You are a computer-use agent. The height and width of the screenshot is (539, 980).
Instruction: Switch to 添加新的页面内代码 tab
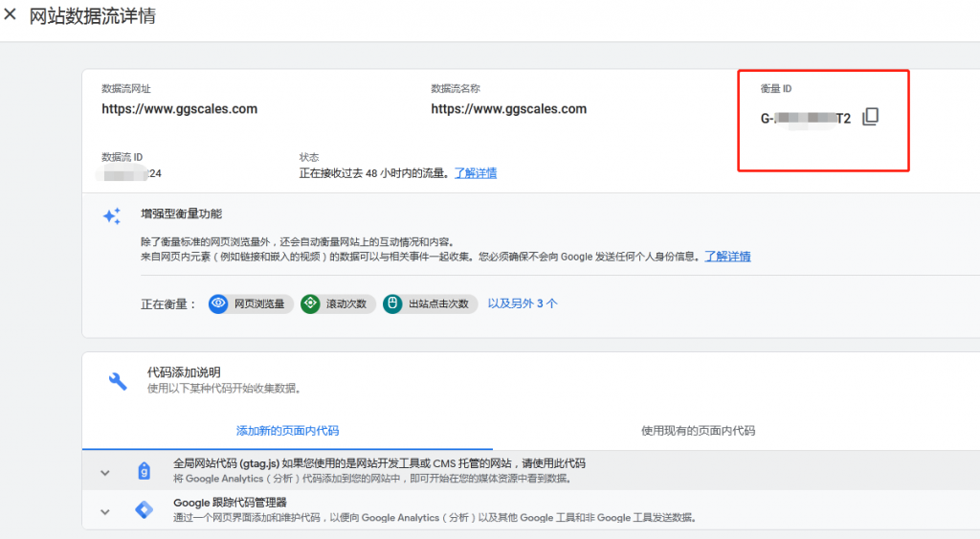point(287,431)
